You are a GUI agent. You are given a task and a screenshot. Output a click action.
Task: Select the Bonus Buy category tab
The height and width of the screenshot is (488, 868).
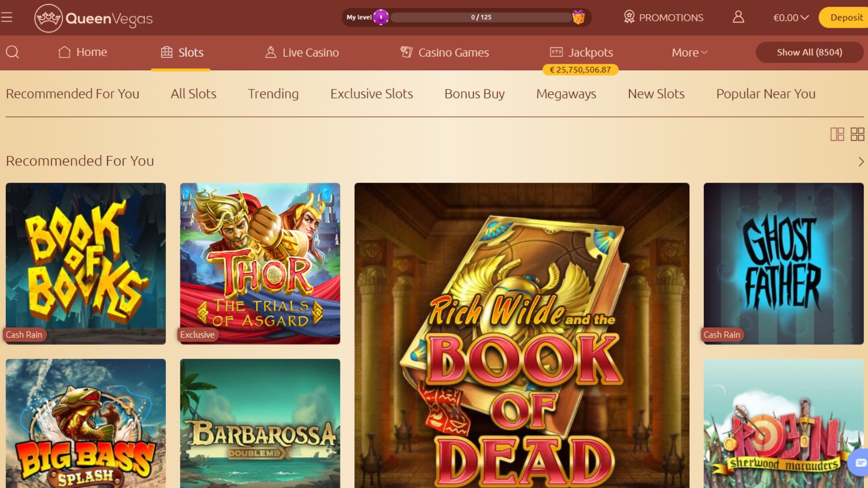[x=474, y=94]
